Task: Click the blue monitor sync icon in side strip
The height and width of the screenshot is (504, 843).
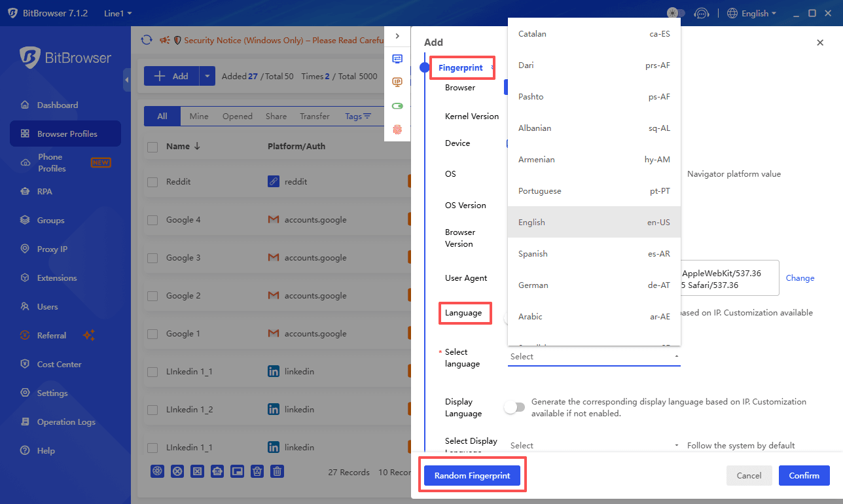Action: click(x=397, y=59)
